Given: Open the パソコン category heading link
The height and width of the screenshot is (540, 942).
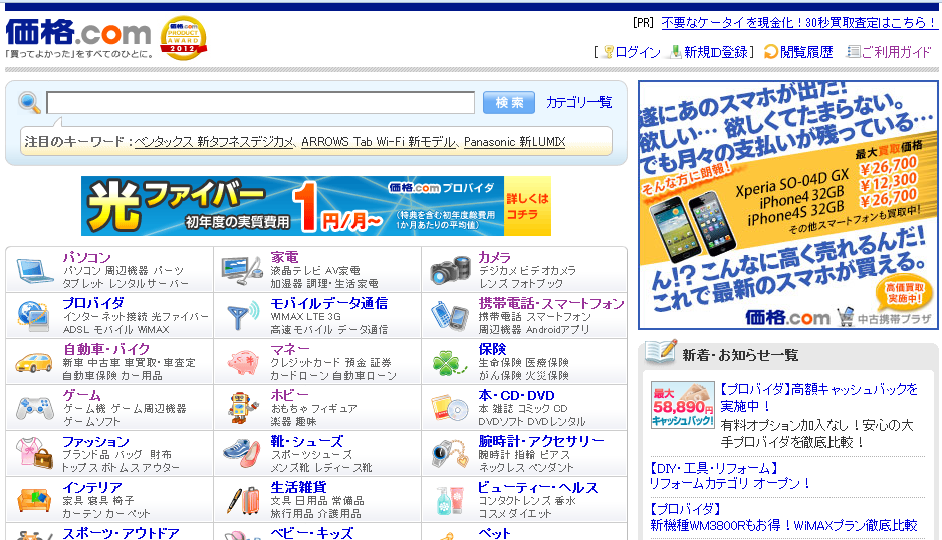Looking at the screenshot, I should click(87, 257).
